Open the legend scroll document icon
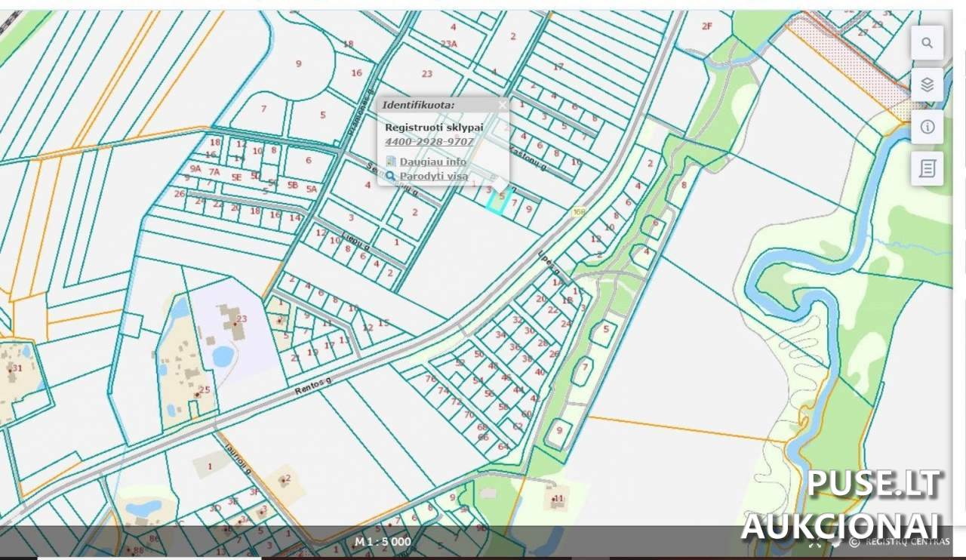This screenshot has width=966, height=560. [x=927, y=168]
